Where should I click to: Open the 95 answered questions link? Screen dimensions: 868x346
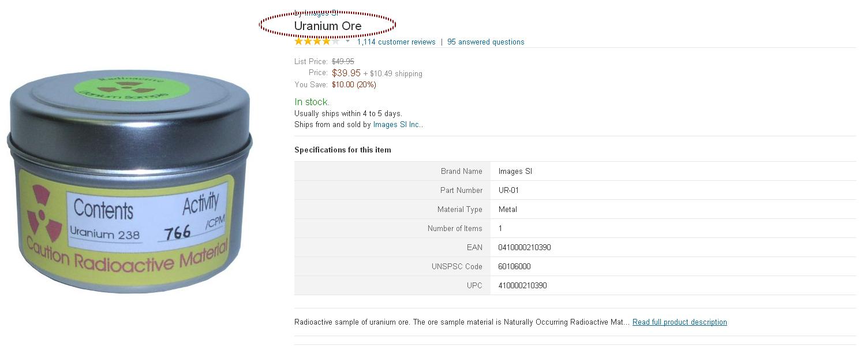pyautogui.click(x=485, y=42)
